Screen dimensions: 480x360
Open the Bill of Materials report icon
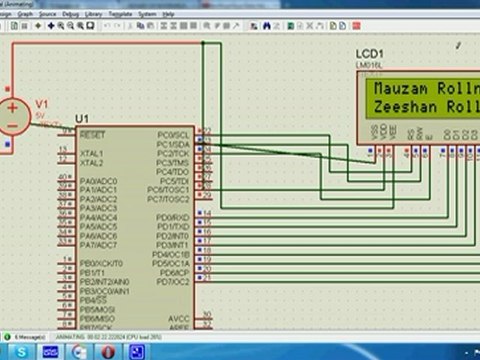click(333, 26)
